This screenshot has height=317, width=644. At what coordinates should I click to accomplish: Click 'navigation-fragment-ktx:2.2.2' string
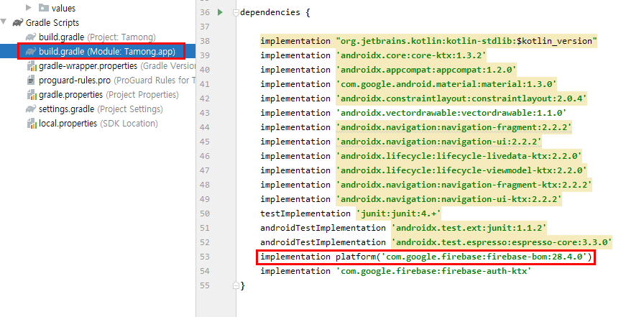click(x=464, y=185)
